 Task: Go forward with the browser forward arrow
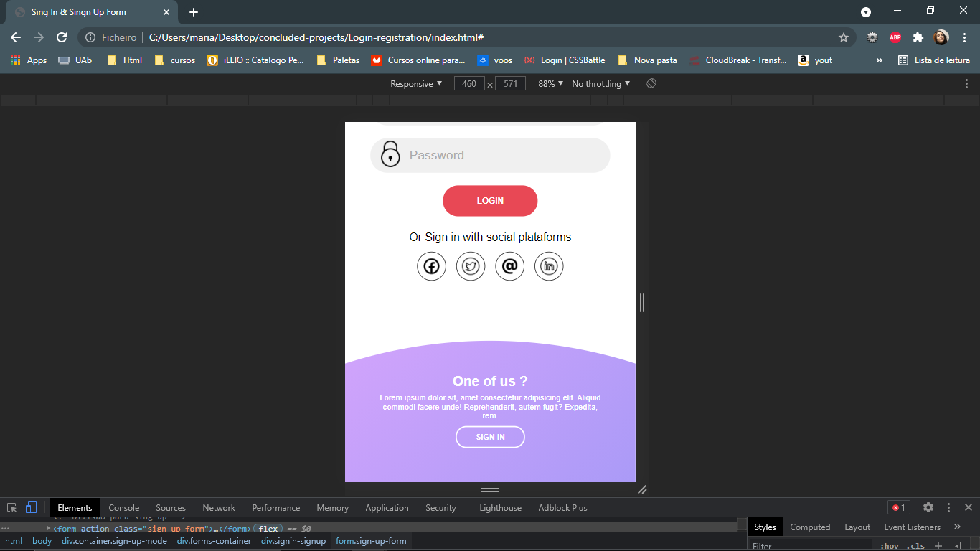pyautogui.click(x=39, y=37)
